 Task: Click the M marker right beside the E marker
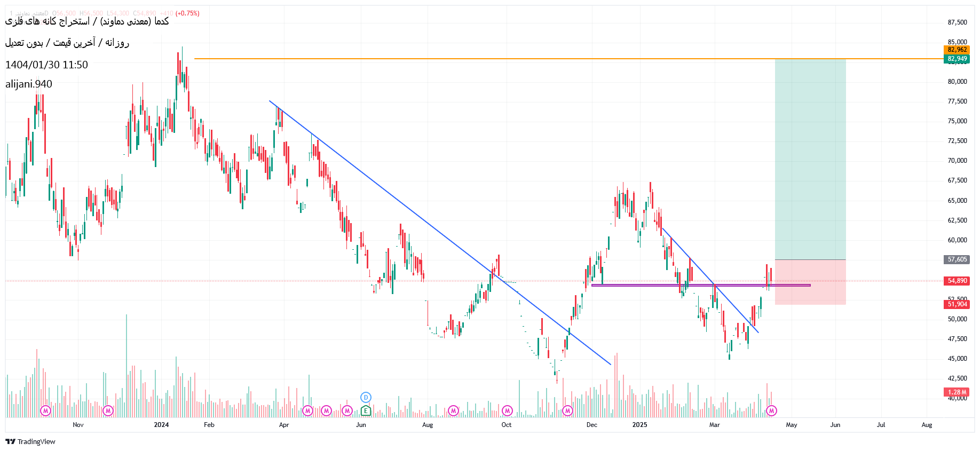(x=347, y=410)
